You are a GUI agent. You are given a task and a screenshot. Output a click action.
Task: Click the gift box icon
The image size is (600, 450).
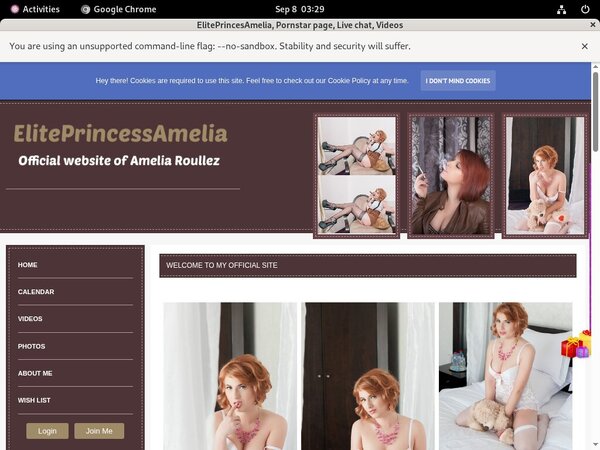[576, 345]
